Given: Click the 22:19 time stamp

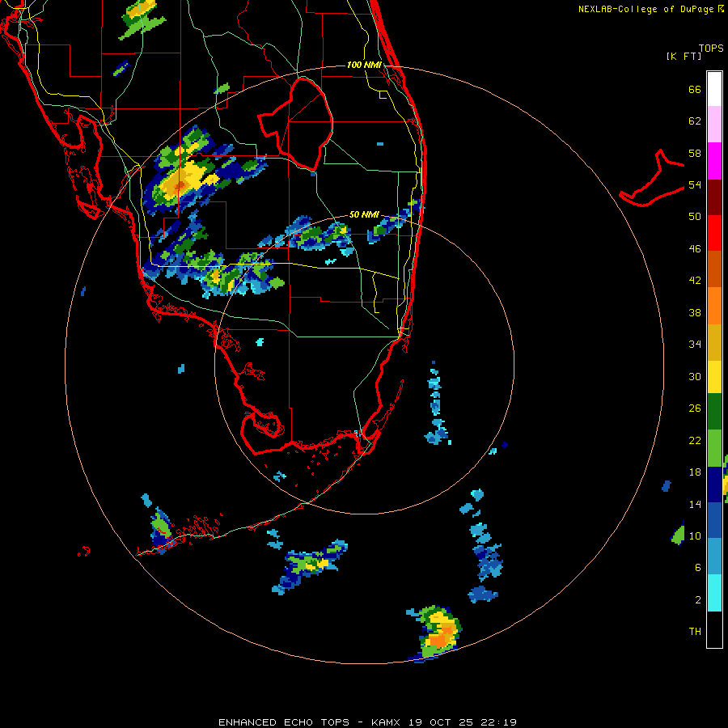Looking at the screenshot, I should tap(498, 722).
